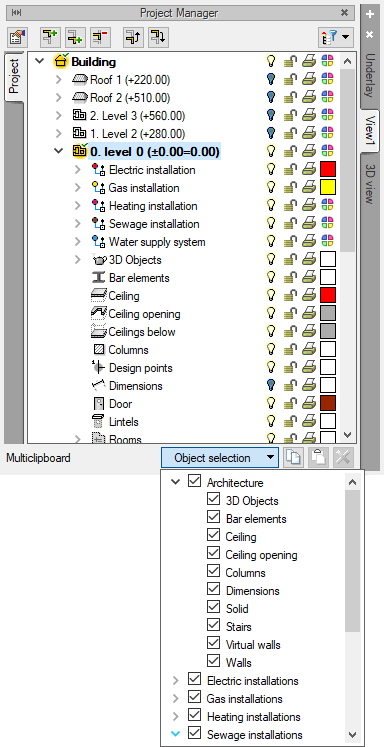Select the Water supply system item
The image size is (384, 747).
point(157,242)
